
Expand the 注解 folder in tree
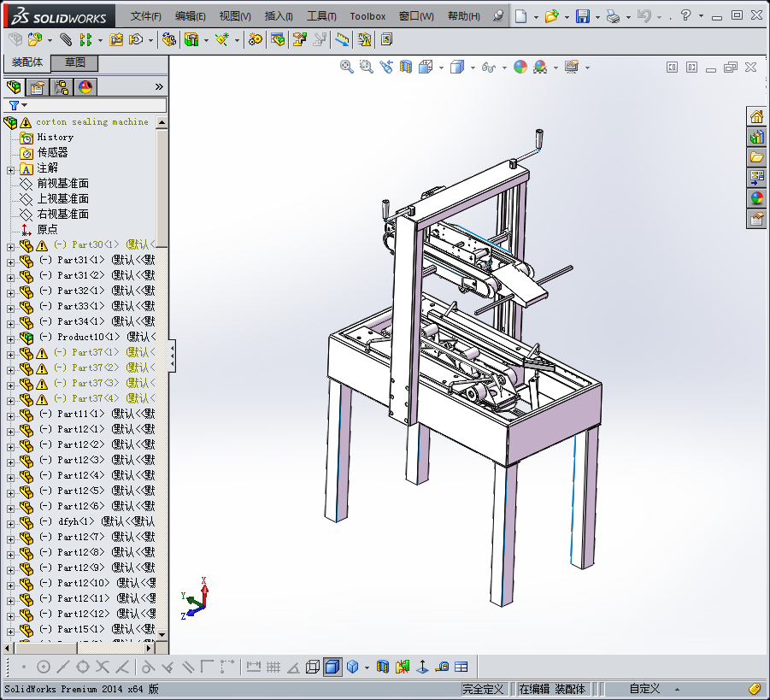tap(10, 170)
